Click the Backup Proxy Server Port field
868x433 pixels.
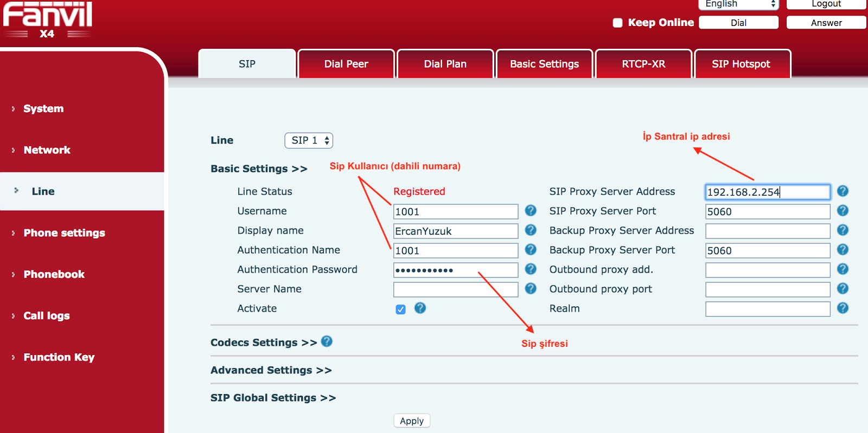pos(768,250)
